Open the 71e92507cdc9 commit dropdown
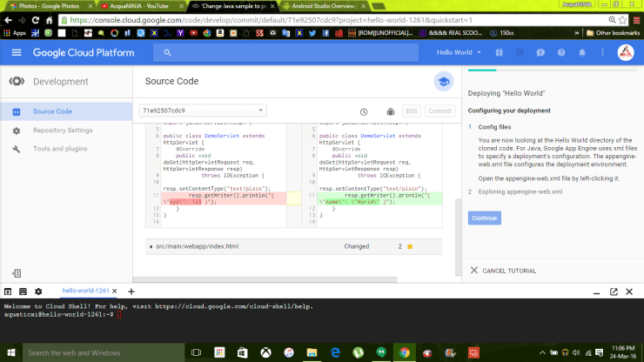This screenshot has height=362, width=644. coord(202,111)
